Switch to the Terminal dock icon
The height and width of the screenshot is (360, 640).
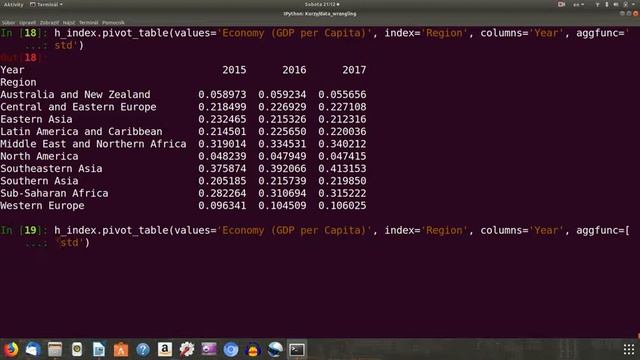coord(297,349)
